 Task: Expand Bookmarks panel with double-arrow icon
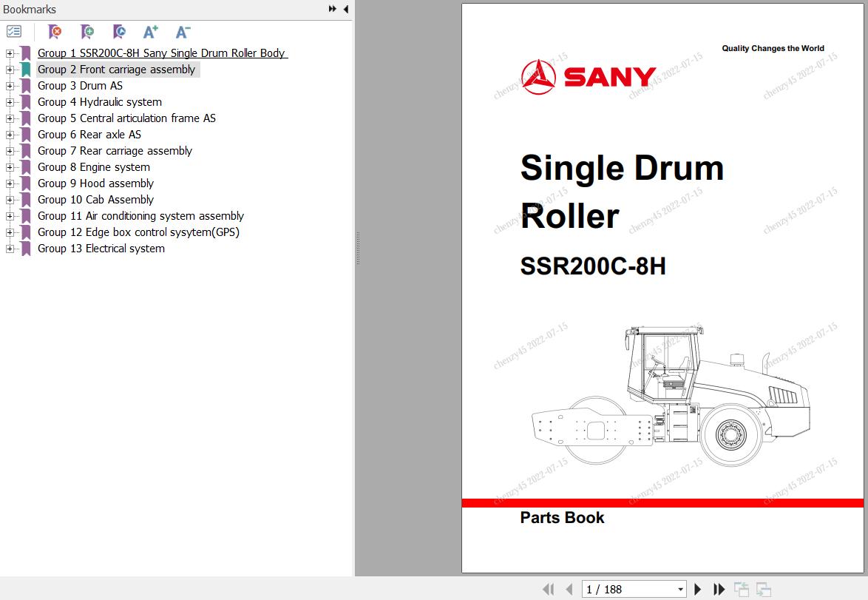(332, 9)
